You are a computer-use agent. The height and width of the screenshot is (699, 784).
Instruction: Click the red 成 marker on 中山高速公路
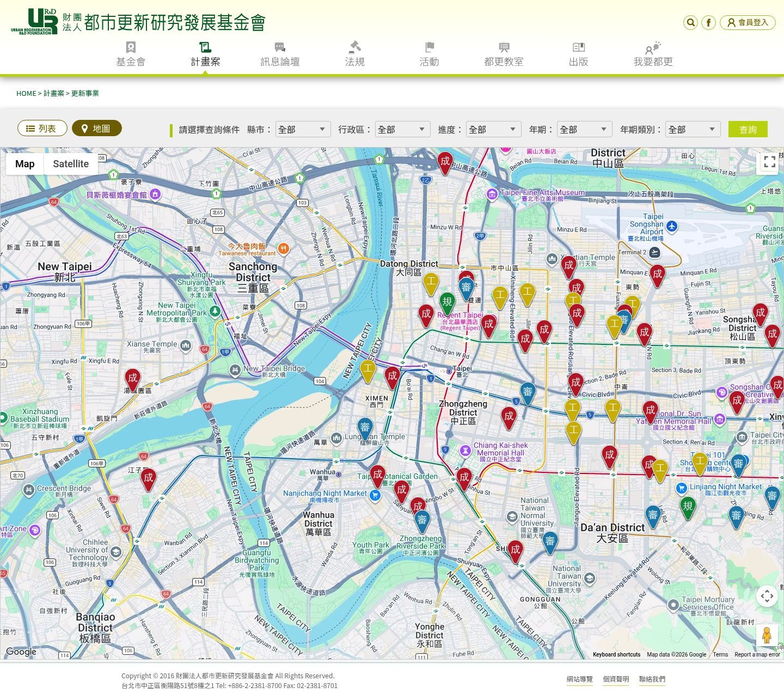point(445,163)
